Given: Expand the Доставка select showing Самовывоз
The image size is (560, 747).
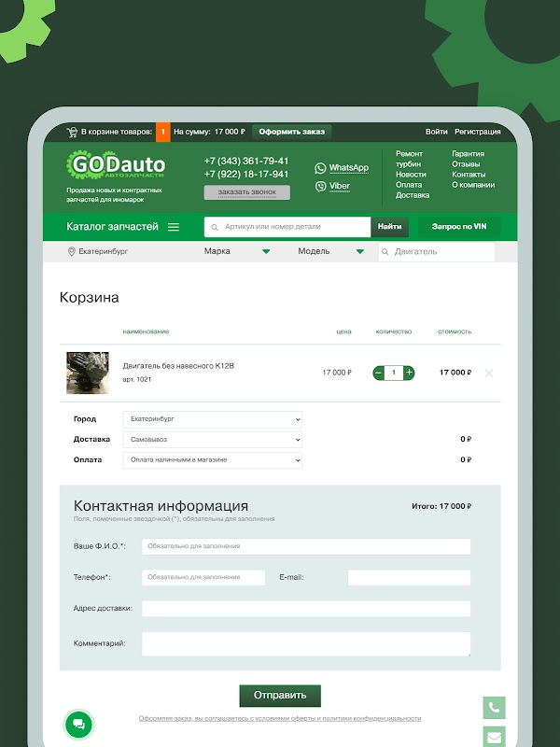Looking at the screenshot, I should 213,440.
